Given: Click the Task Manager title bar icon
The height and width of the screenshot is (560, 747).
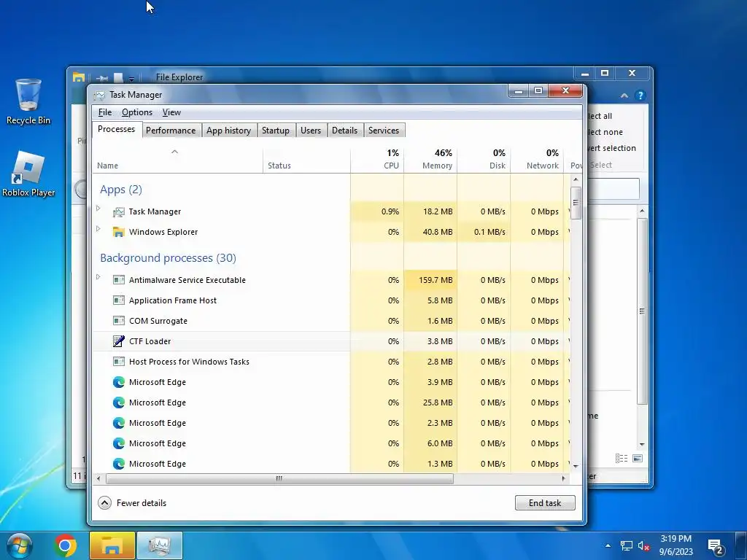Looking at the screenshot, I should [x=99, y=96].
